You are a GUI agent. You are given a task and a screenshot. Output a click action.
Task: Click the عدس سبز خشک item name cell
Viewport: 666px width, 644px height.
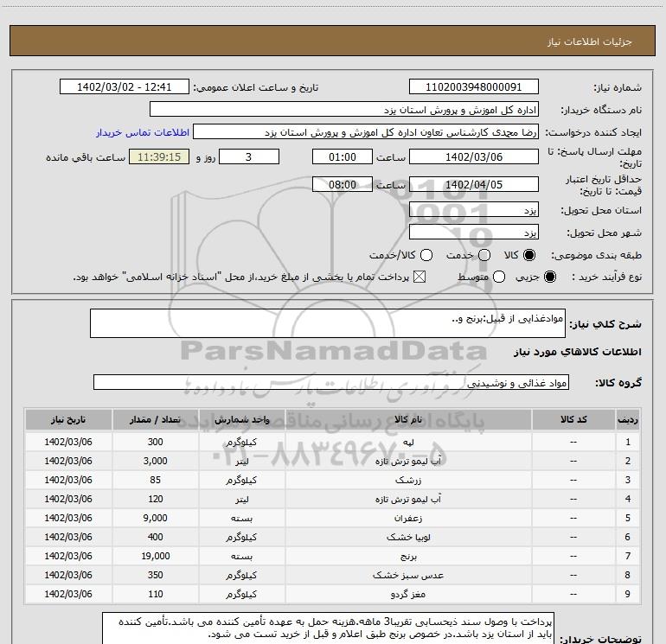point(408,575)
